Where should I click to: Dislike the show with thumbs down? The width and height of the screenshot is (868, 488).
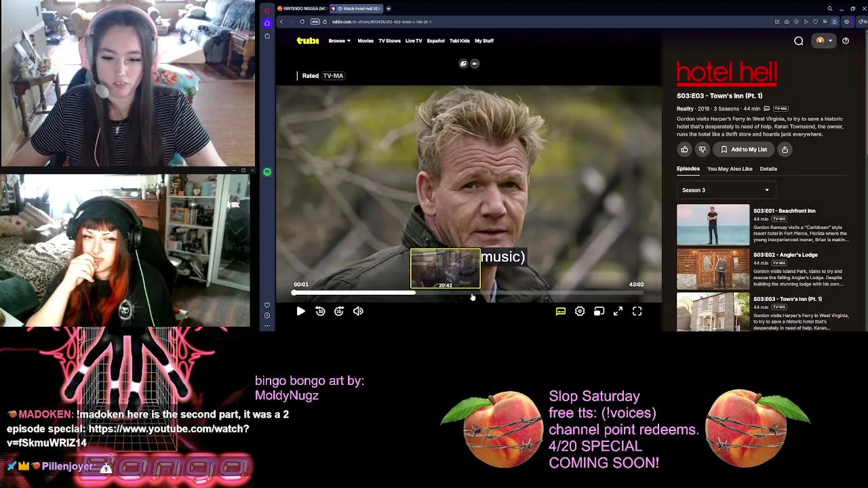point(703,150)
